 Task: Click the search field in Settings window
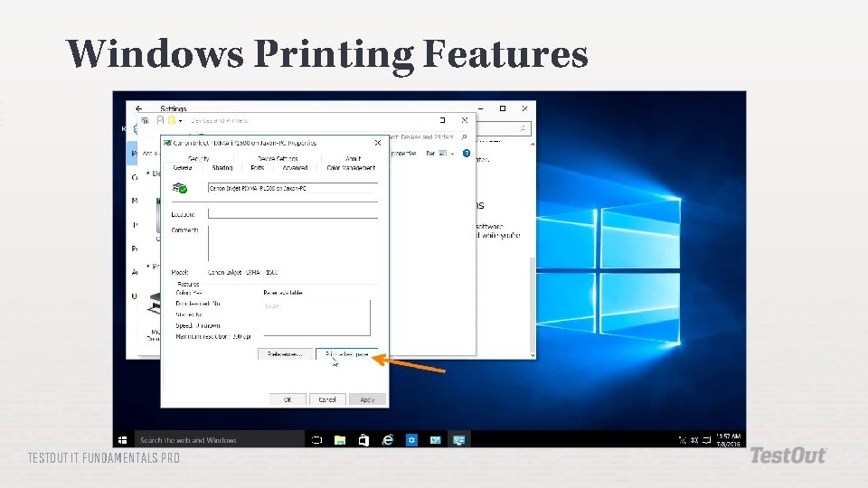point(505,128)
